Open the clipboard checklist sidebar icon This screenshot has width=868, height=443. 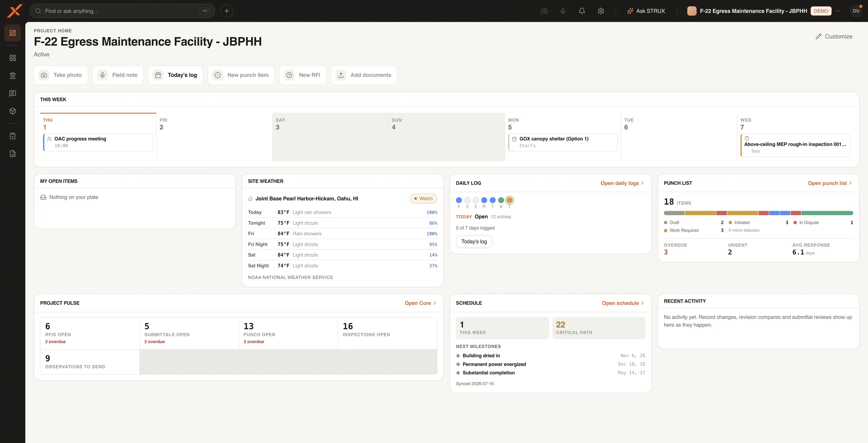click(13, 136)
